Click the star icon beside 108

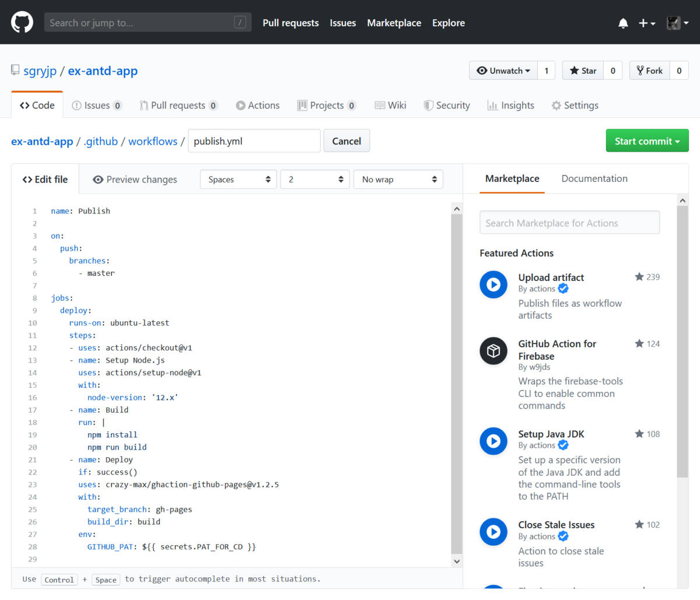tap(639, 434)
